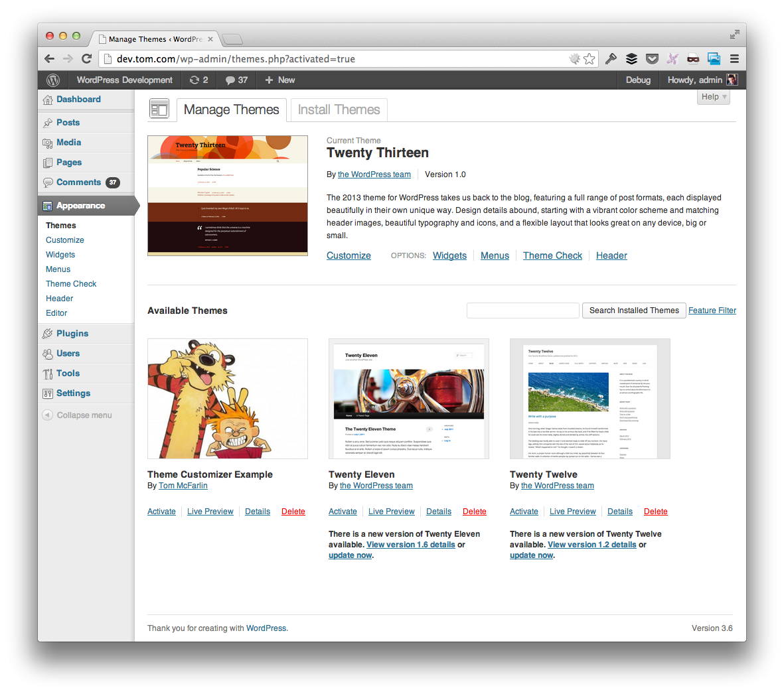Click the browser back arrow
The width and height of the screenshot is (784, 694).
[50, 59]
